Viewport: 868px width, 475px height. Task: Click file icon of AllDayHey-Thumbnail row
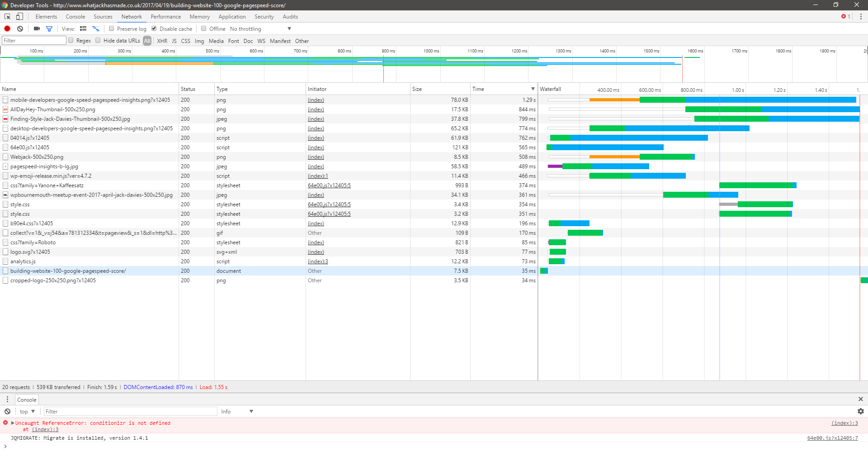click(x=5, y=109)
